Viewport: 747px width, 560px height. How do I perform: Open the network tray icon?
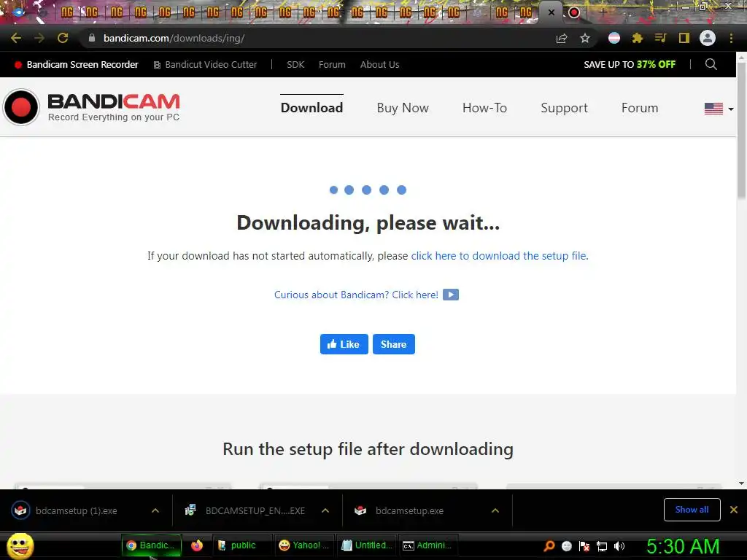point(602,546)
